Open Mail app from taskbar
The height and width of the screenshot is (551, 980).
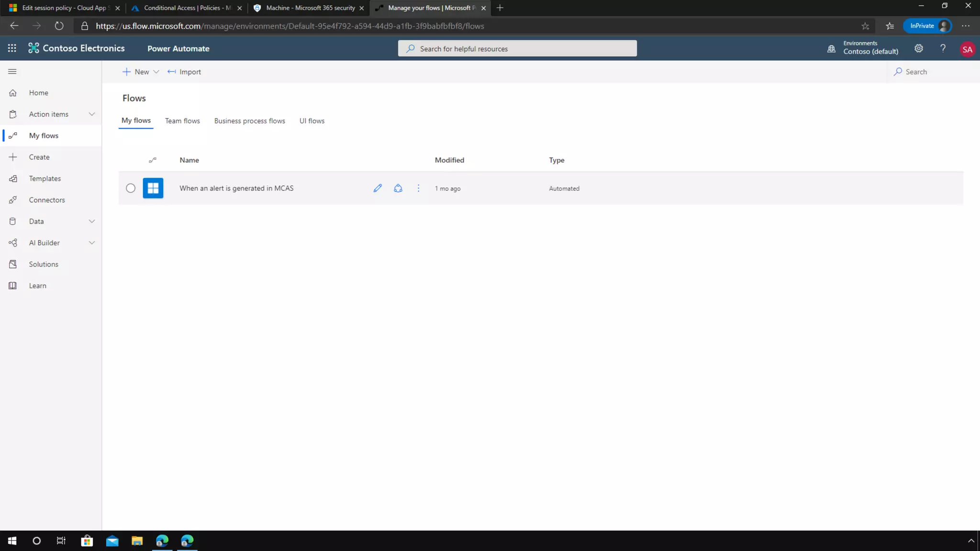pyautogui.click(x=112, y=541)
